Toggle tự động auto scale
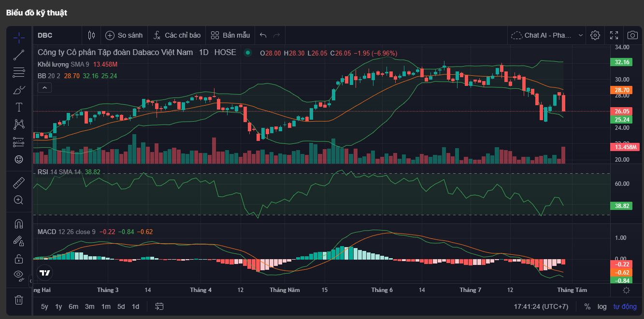The height and width of the screenshot is (319, 644). [x=625, y=306]
